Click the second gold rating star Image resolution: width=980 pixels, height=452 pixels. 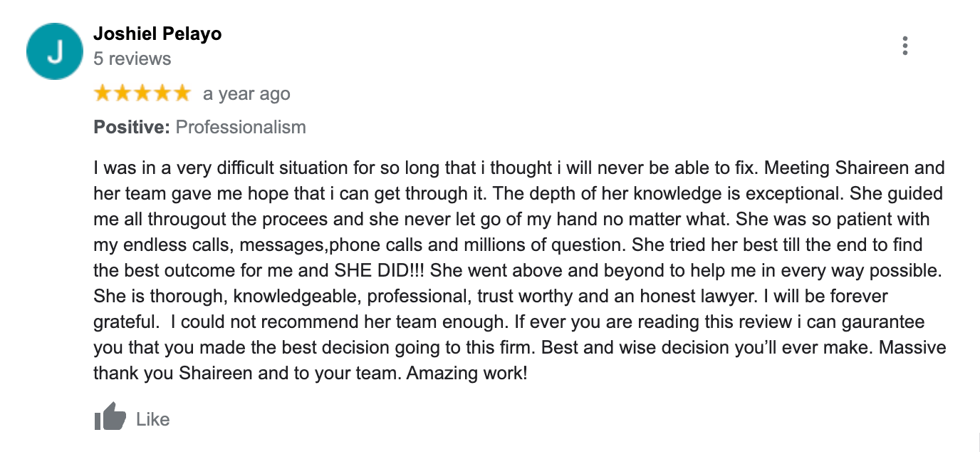(123, 93)
